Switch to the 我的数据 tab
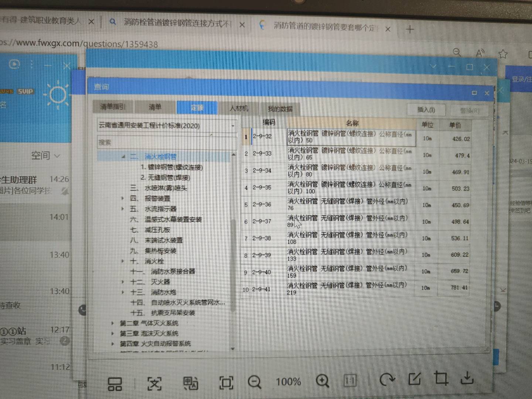Viewport: 532px width, 399px height. (280, 109)
